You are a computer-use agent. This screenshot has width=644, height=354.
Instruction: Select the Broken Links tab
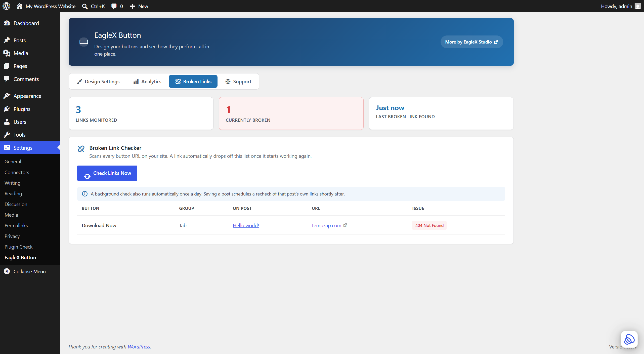click(x=193, y=82)
